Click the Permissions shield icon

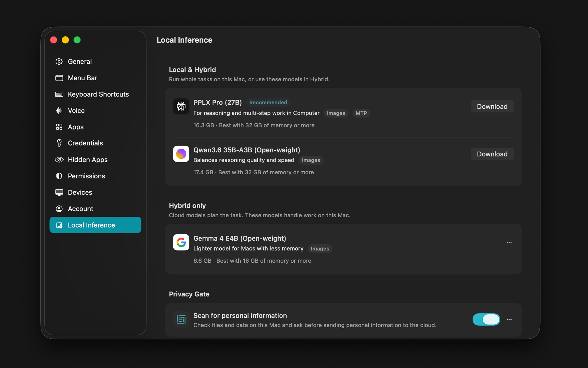point(59,176)
